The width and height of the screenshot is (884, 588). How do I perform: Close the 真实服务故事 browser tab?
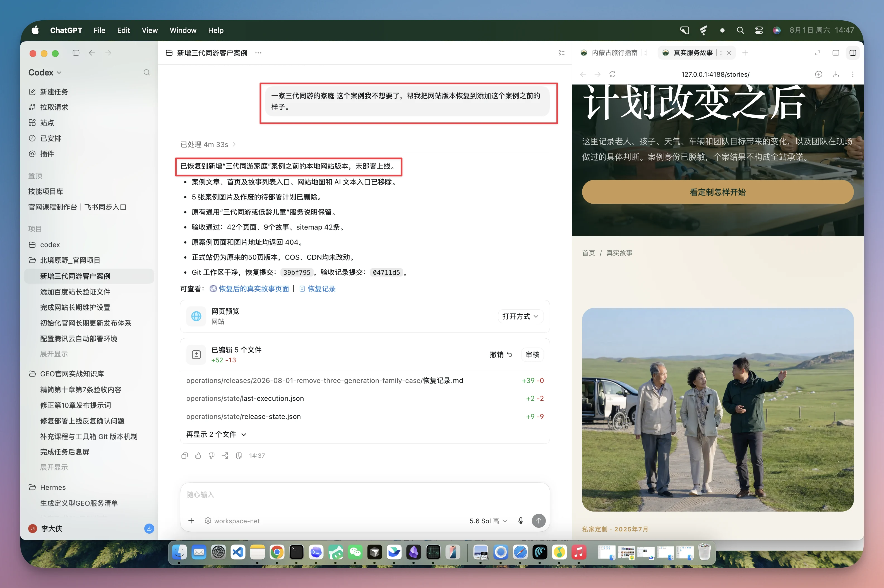click(x=729, y=53)
